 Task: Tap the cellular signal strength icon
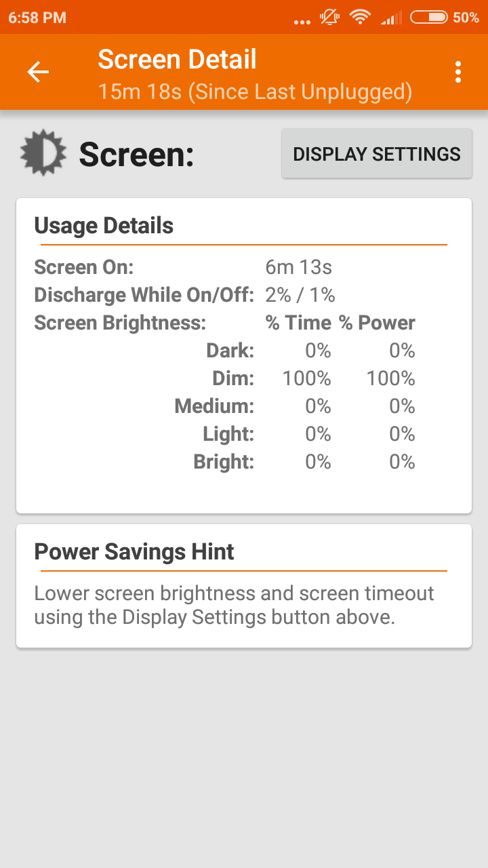(x=390, y=17)
